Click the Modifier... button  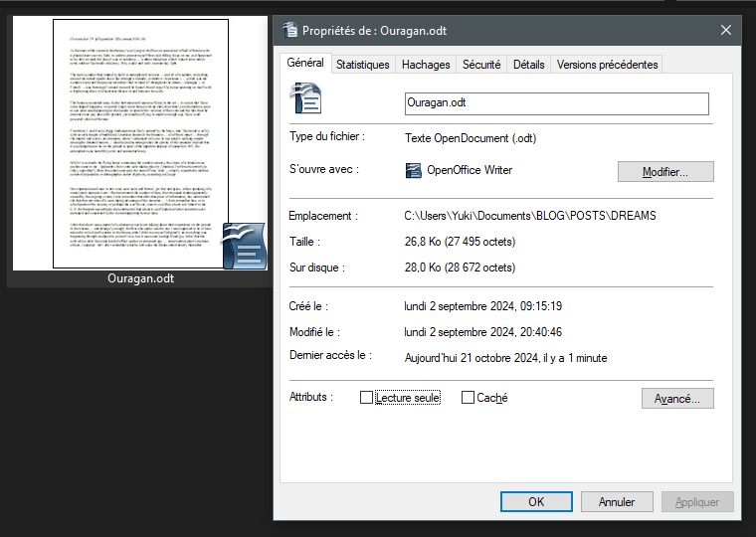pyautogui.click(x=665, y=172)
